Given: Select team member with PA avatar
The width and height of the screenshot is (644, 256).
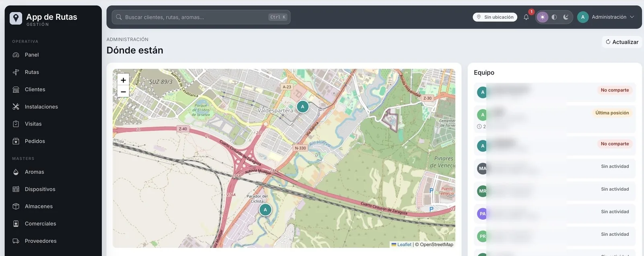Looking at the screenshot, I should click(x=555, y=214).
